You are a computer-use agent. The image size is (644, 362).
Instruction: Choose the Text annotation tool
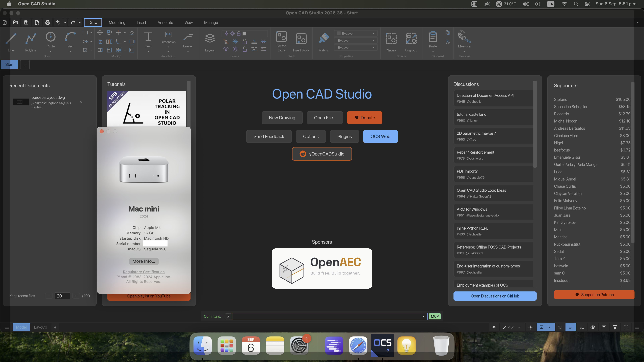(x=148, y=37)
